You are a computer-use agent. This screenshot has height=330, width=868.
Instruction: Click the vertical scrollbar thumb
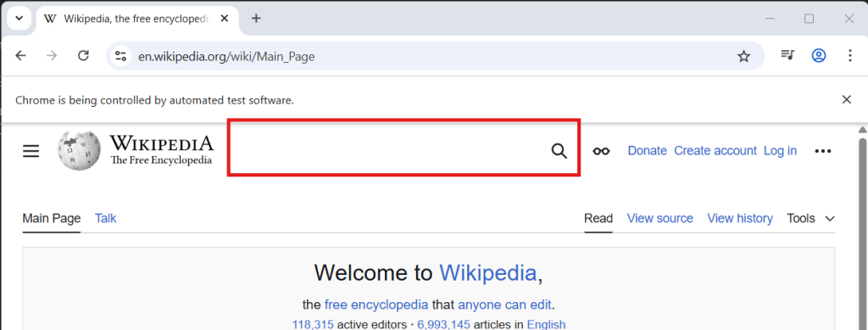click(862, 232)
